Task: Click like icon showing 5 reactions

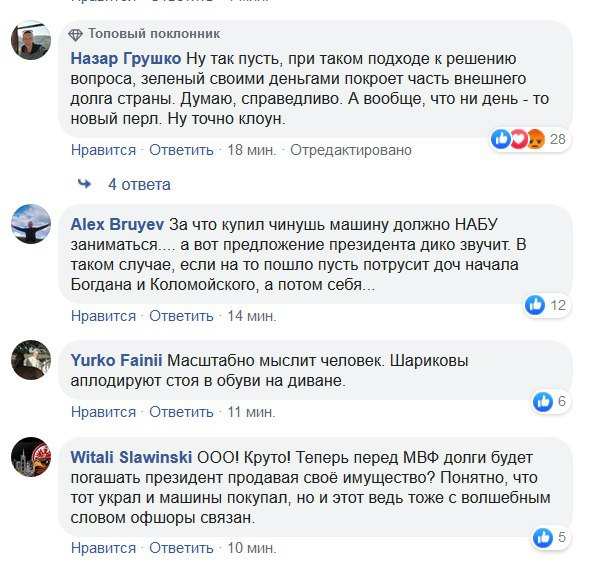Action: [x=543, y=538]
